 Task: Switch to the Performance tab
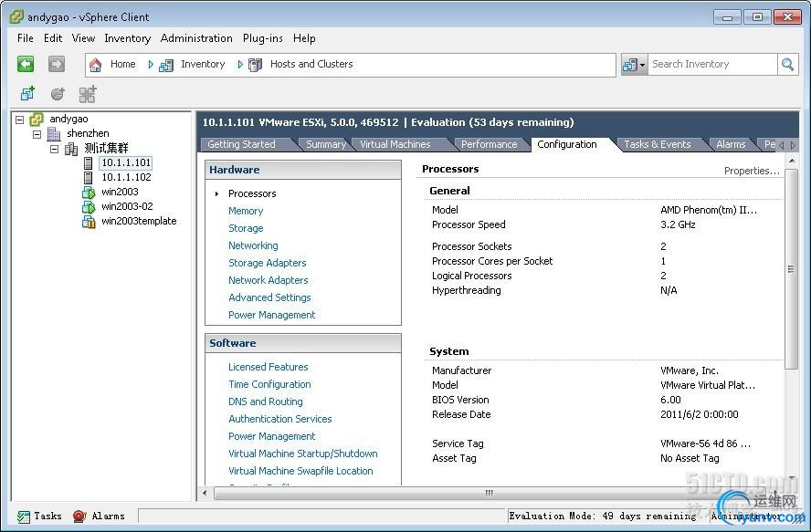[489, 145]
